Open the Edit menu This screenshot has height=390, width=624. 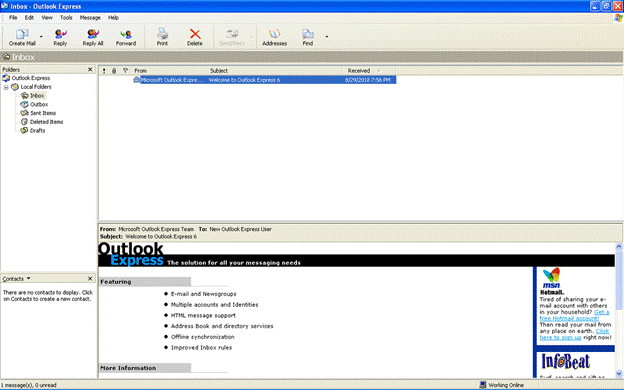coord(29,18)
